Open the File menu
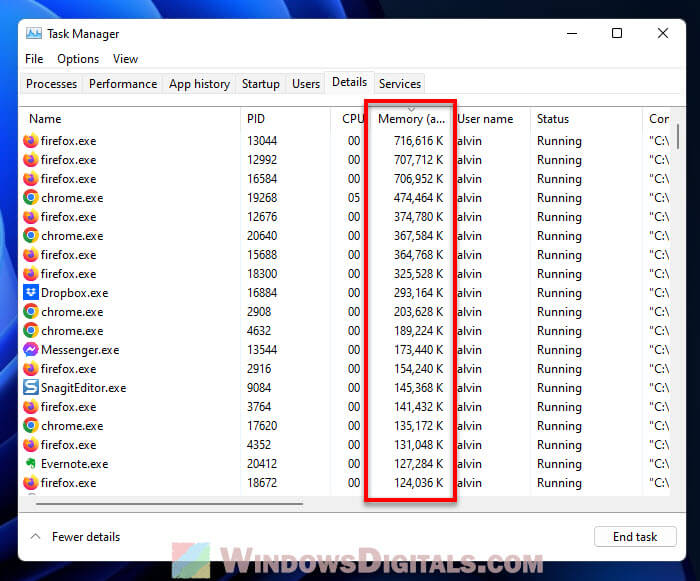 pos(34,59)
